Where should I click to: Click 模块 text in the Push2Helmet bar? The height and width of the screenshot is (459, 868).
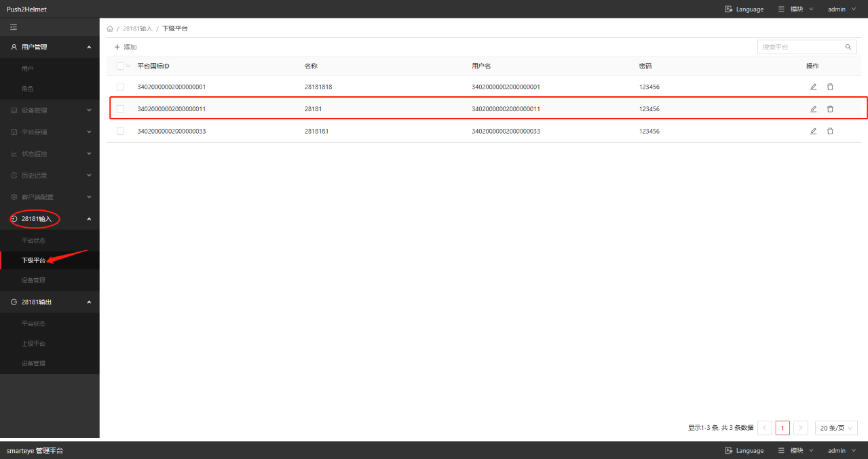pyautogui.click(x=797, y=9)
